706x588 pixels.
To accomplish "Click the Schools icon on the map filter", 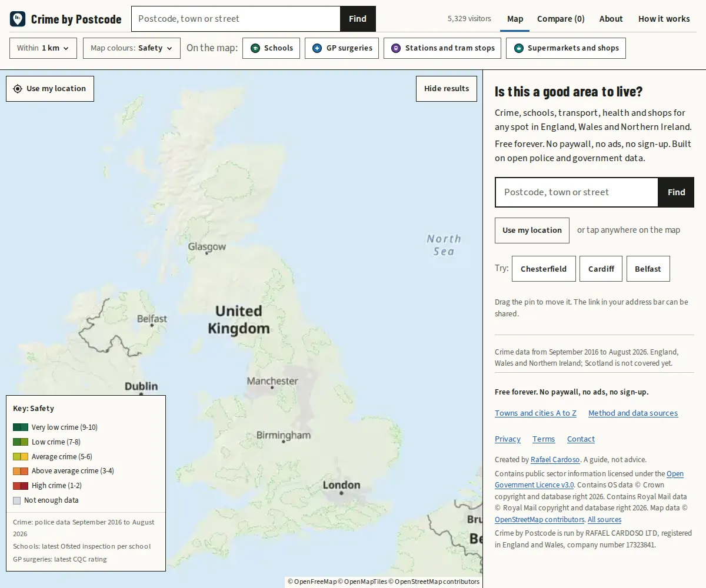I will pyautogui.click(x=255, y=48).
